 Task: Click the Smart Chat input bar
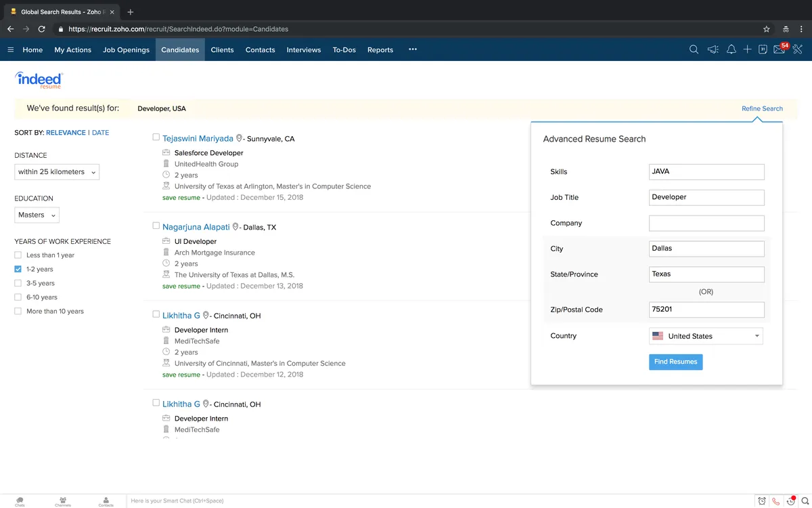[440, 501]
